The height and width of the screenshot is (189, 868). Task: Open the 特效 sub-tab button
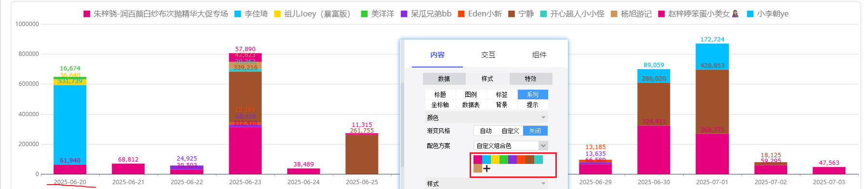tap(531, 79)
